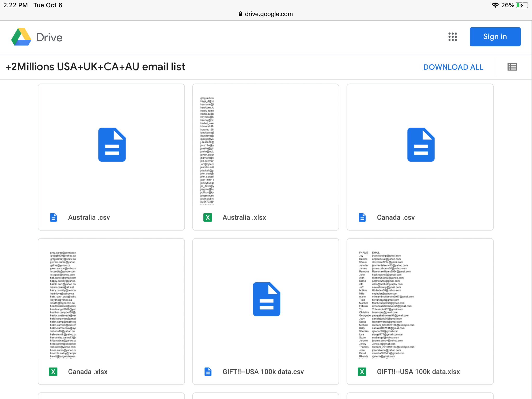Click the document icon on the Canada .csv card
The width and height of the screenshot is (532, 399).
pos(421,145)
